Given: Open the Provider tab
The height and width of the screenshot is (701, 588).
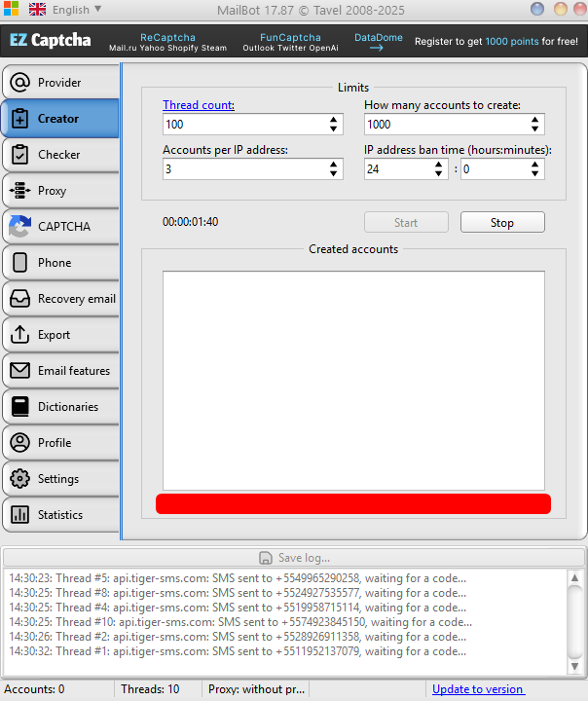Looking at the screenshot, I should [61, 82].
